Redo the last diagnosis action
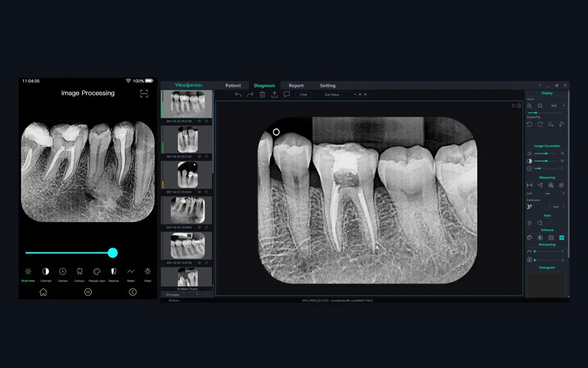This screenshot has width=588, height=368. [x=250, y=94]
